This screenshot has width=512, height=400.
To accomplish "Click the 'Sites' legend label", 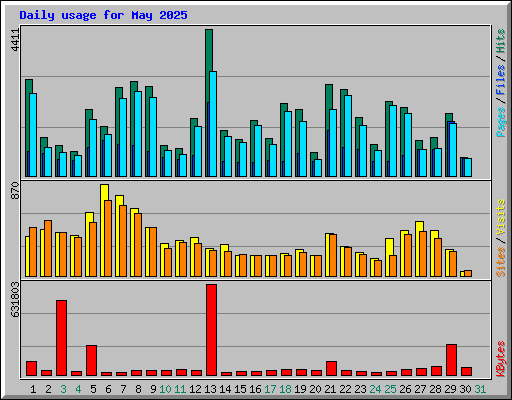I will pyautogui.click(x=501, y=262).
